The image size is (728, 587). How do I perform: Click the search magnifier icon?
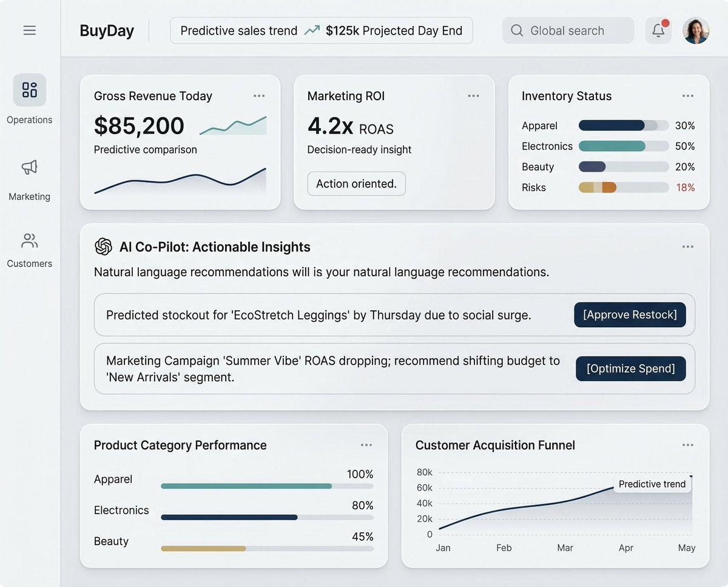point(517,30)
